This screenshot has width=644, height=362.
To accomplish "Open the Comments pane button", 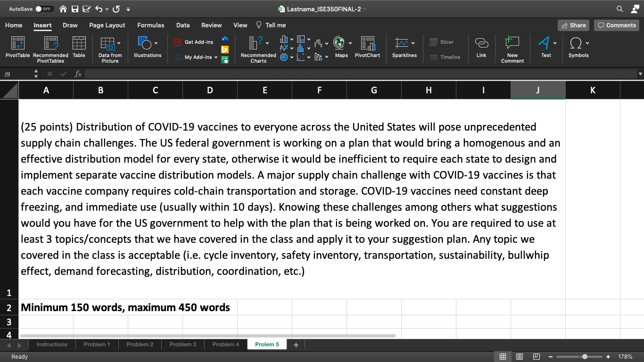I will pyautogui.click(x=616, y=25).
